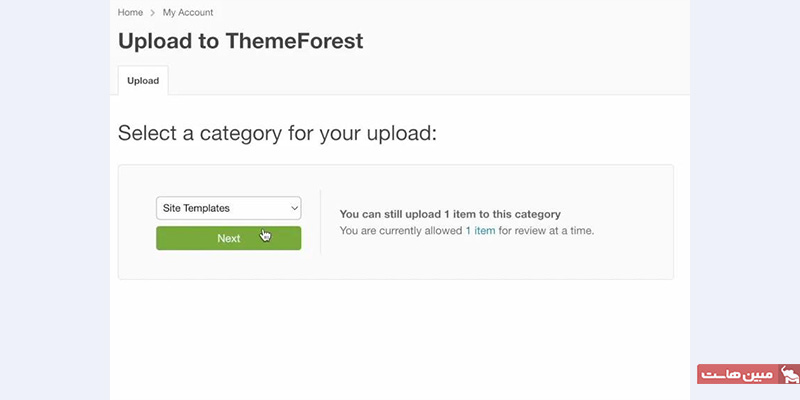Click the bold "You can still upload" message
The image size is (800, 400).
click(450, 214)
